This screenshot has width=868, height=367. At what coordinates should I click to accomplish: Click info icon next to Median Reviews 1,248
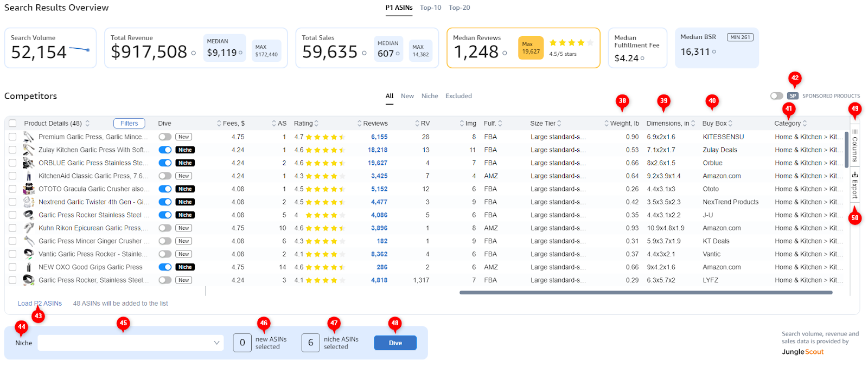coord(505,53)
